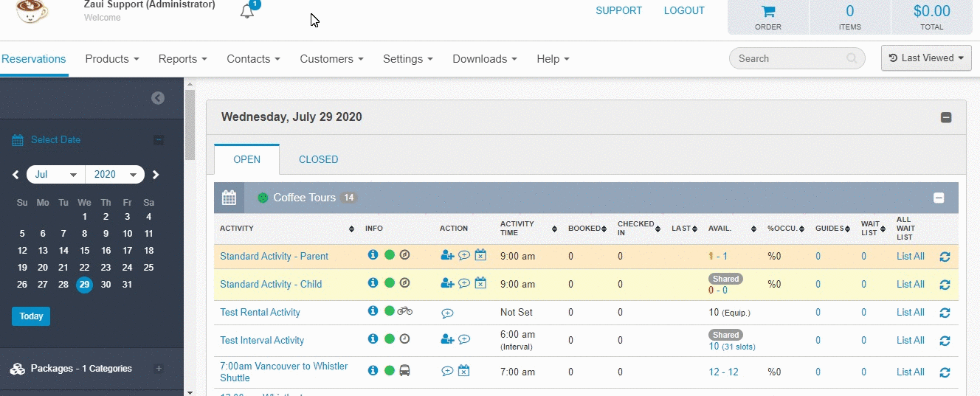Image resolution: width=980 pixels, height=396 pixels.
Task: Collapse the Select Date section
Action: click(158, 140)
